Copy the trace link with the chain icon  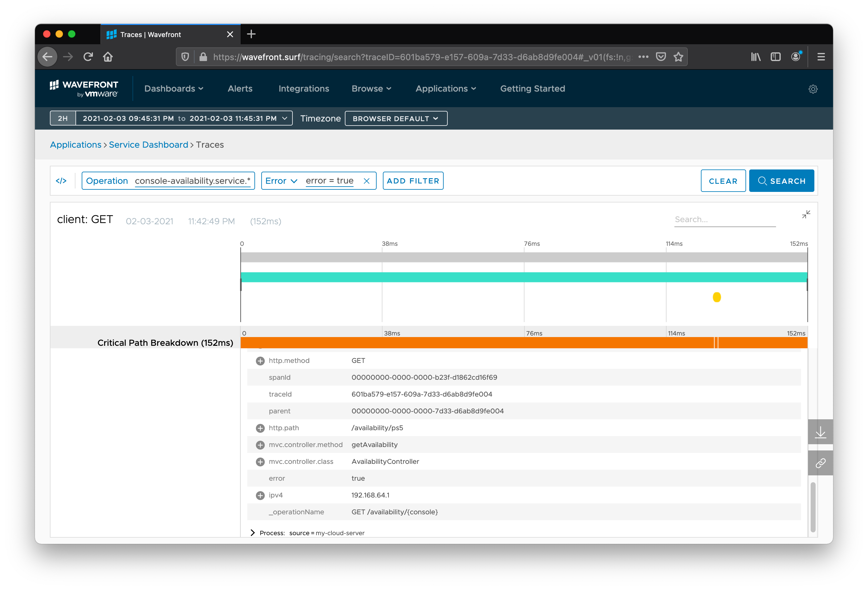pyautogui.click(x=820, y=463)
